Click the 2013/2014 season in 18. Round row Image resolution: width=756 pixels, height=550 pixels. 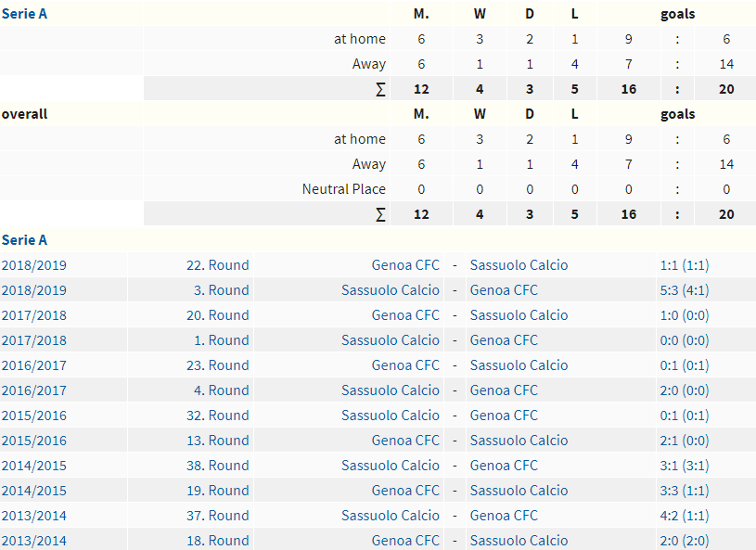tap(34, 541)
